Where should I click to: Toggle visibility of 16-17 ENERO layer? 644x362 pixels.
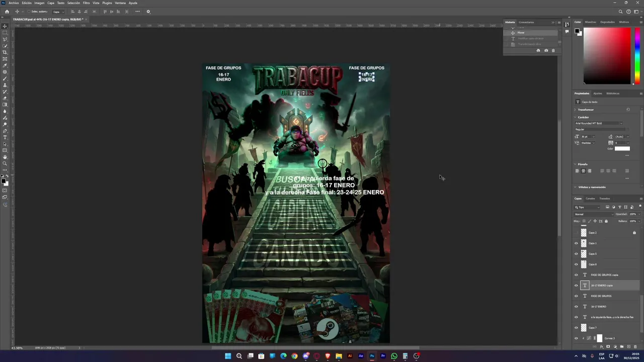coord(576,307)
